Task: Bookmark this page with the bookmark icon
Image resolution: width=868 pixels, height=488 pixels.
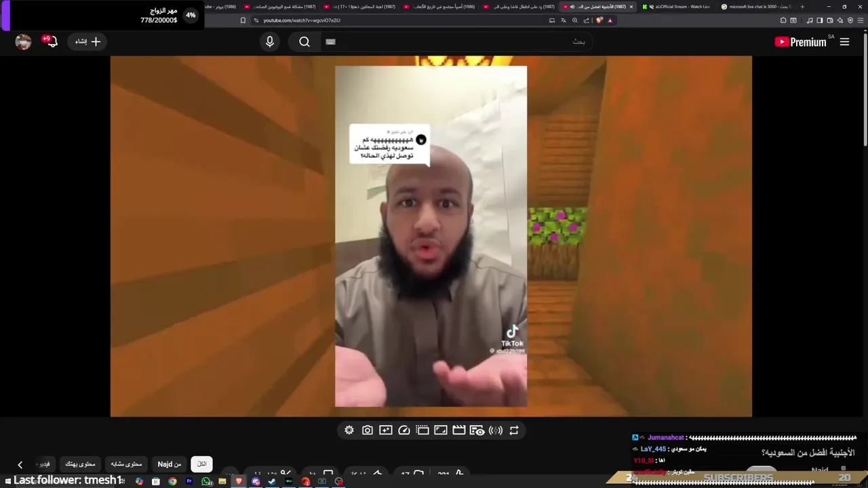Action: [243, 20]
